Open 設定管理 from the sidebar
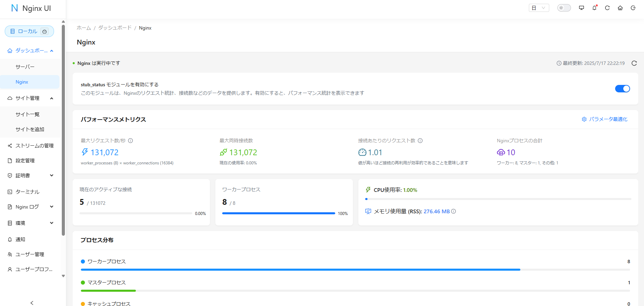The height and width of the screenshot is (306, 644). 25,160
